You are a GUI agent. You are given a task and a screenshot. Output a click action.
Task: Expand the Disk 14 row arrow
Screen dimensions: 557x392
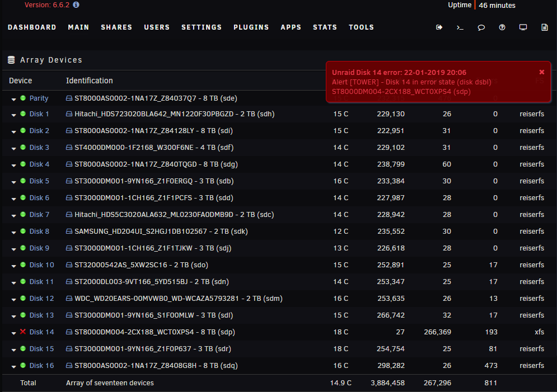(13, 333)
